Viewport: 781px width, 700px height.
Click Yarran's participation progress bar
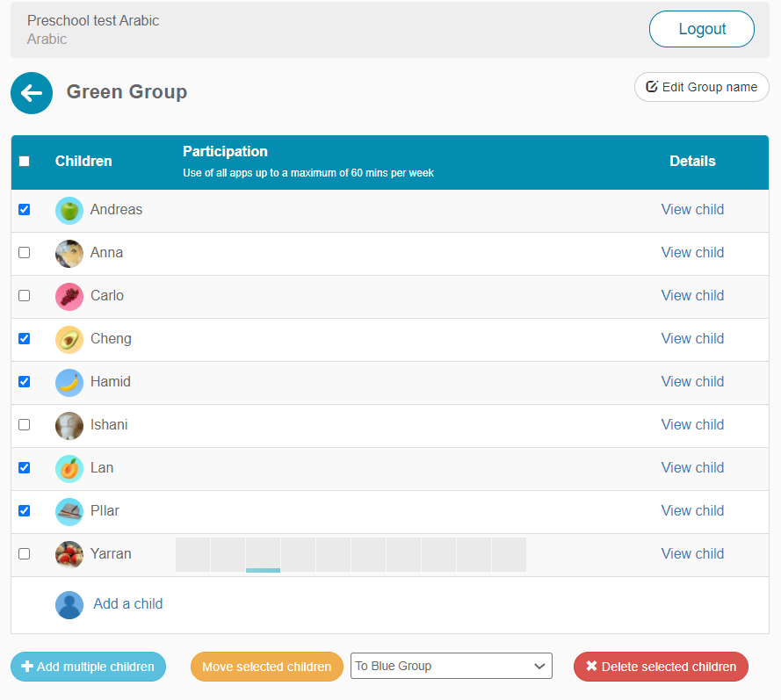[x=351, y=555]
